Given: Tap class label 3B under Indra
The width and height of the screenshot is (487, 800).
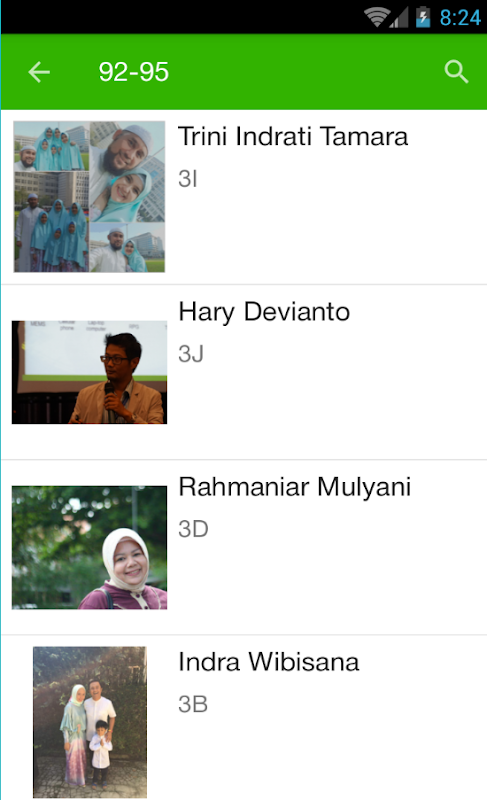Looking at the screenshot, I should (x=193, y=704).
